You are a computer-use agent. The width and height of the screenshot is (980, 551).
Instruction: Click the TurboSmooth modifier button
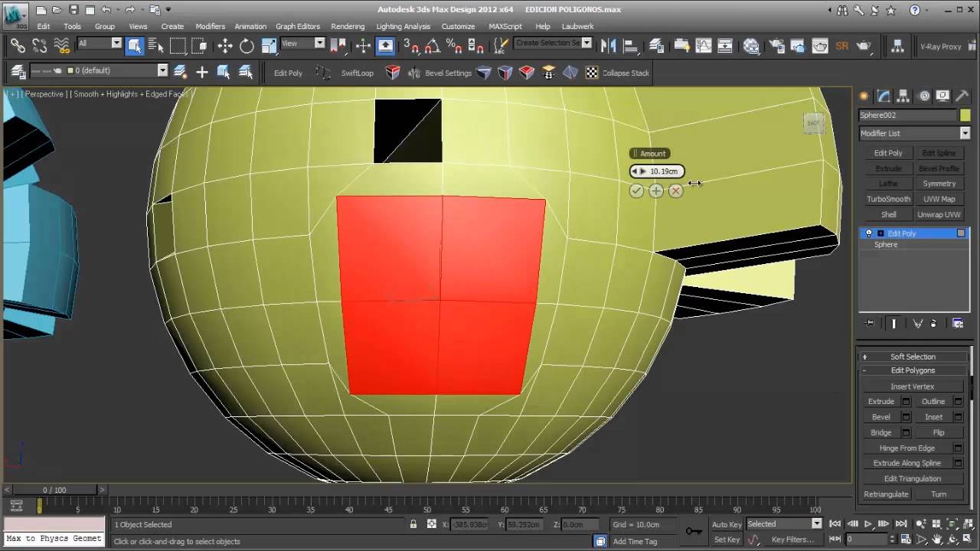pos(888,199)
